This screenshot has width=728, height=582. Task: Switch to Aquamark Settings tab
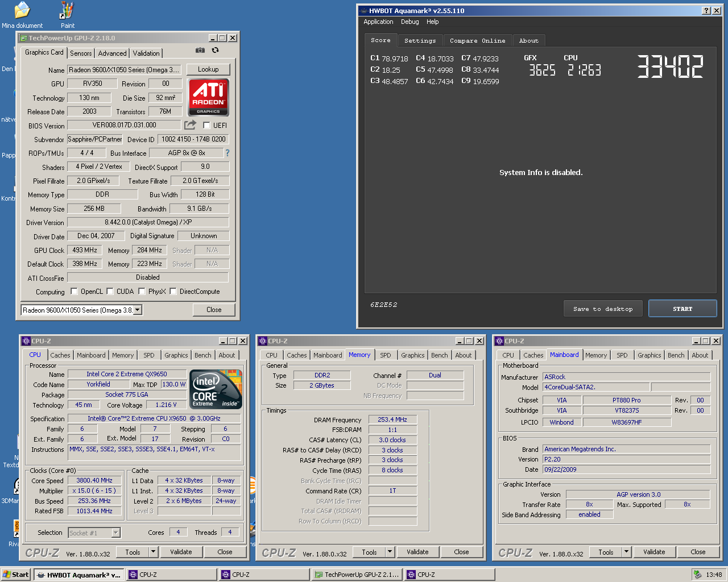point(420,41)
